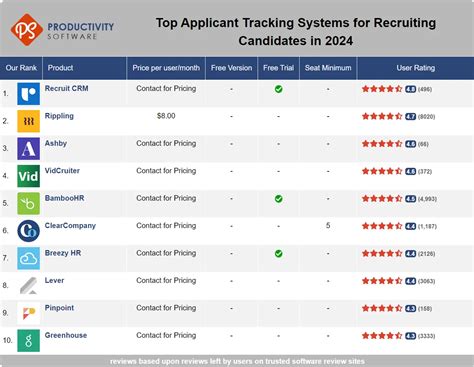Click the (158) review count for Pinpoint
Viewport: 474px width, 367px height.
coord(425,309)
